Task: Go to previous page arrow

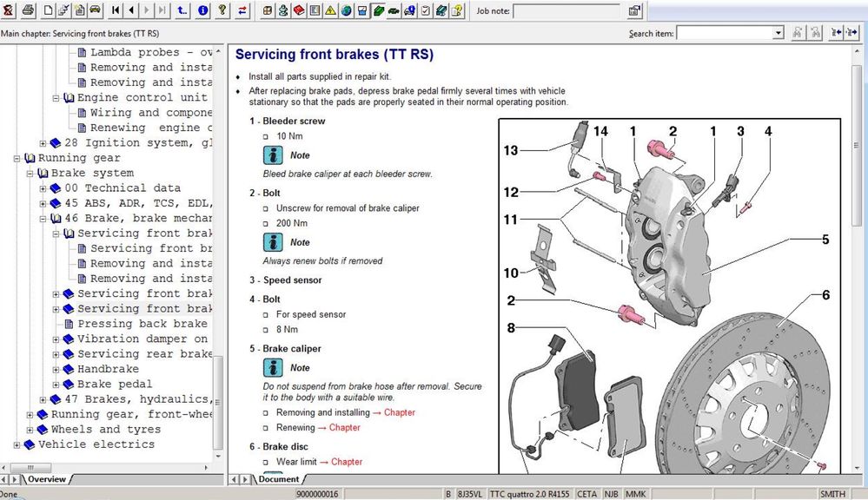Action: pos(131,10)
